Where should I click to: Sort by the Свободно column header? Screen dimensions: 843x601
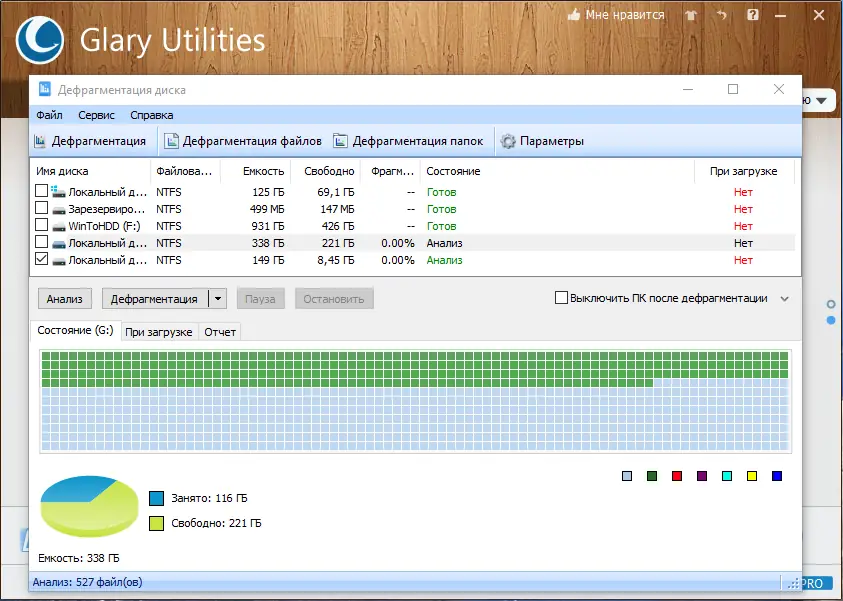click(325, 171)
